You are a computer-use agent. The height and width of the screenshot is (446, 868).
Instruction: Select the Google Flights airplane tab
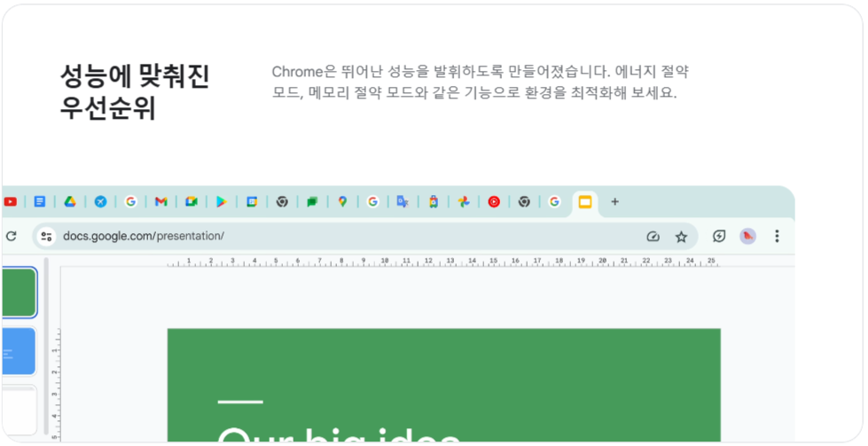tap(100, 202)
